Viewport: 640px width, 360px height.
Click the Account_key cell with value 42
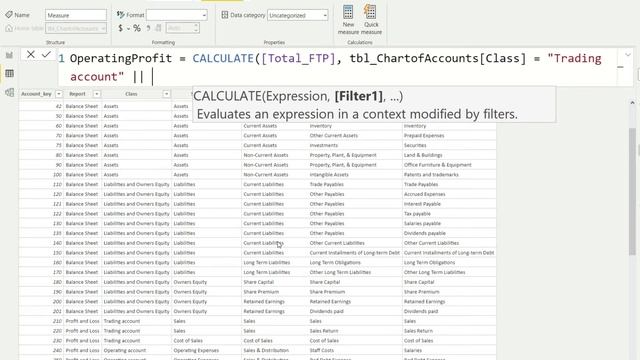(42, 106)
